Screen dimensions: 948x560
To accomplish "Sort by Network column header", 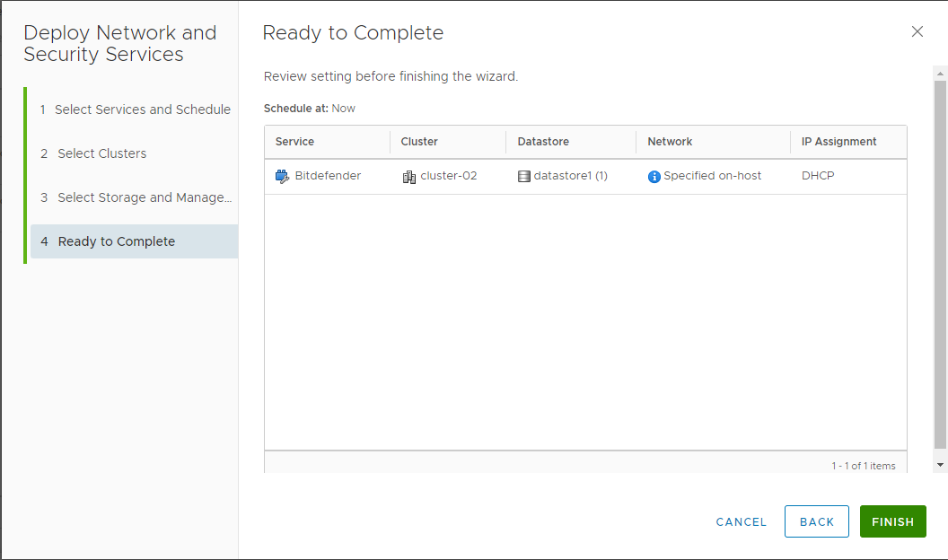I will pyautogui.click(x=670, y=142).
